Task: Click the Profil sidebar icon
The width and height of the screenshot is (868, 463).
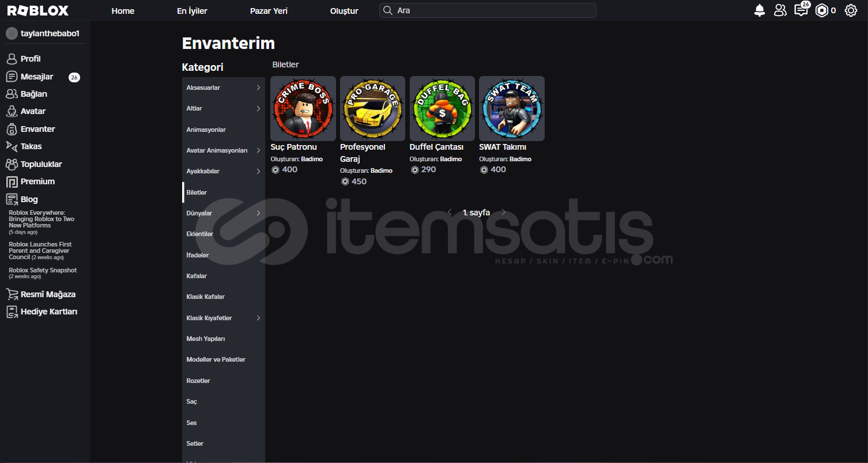Action: point(12,59)
